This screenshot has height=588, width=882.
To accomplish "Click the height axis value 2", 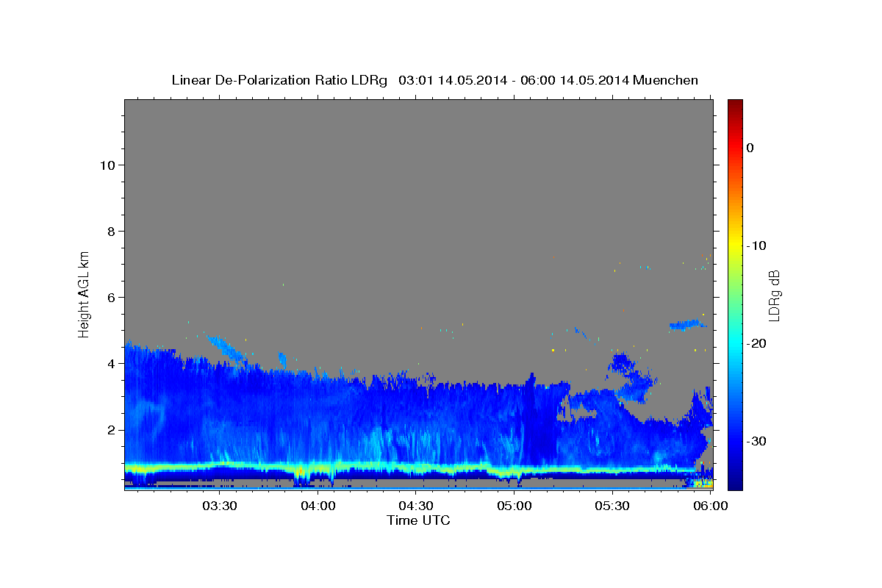I will pyautogui.click(x=112, y=430).
